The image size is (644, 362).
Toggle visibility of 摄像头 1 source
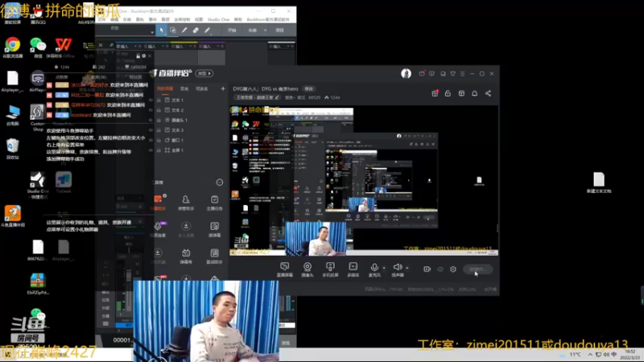151,120
